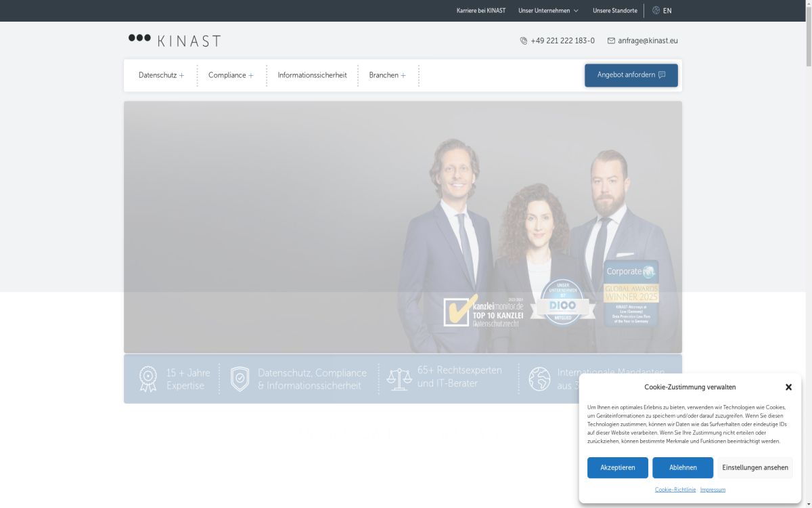The width and height of the screenshot is (812, 508).
Task: Accept cookies with Akzeptieren
Action: (617, 467)
